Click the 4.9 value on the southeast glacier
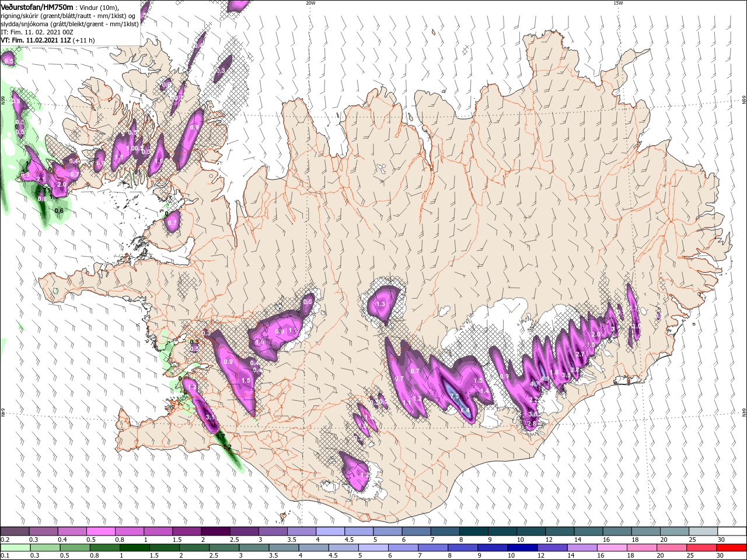The width and height of the screenshot is (747, 560). click(x=546, y=378)
